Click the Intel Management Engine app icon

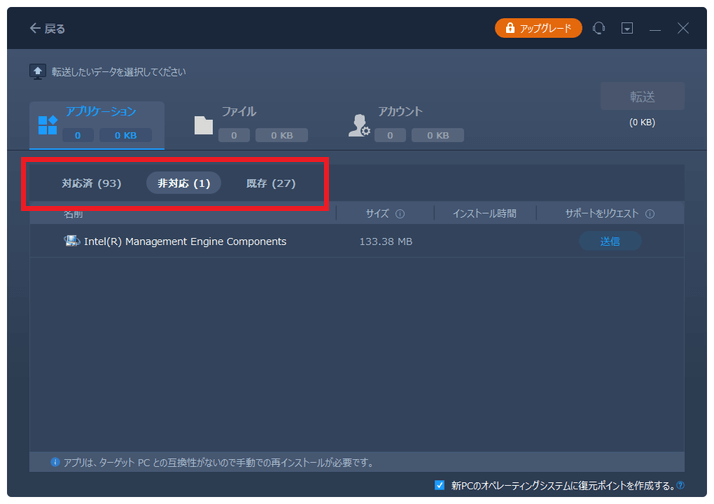(x=72, y=241)
